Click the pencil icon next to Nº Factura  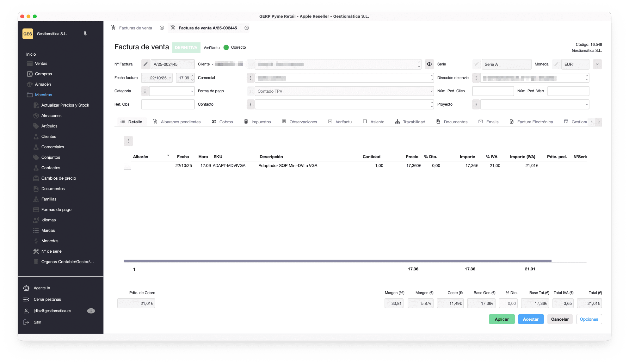145,64
